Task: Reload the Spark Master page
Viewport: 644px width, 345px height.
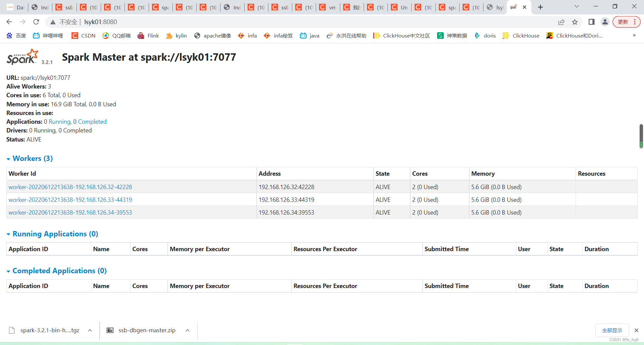Action: pos(36,22)
